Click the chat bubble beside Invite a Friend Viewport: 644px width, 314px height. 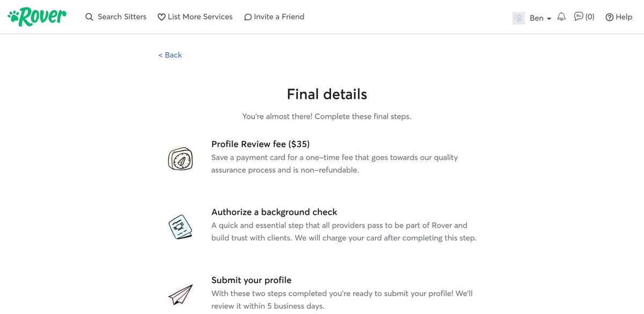247,17
